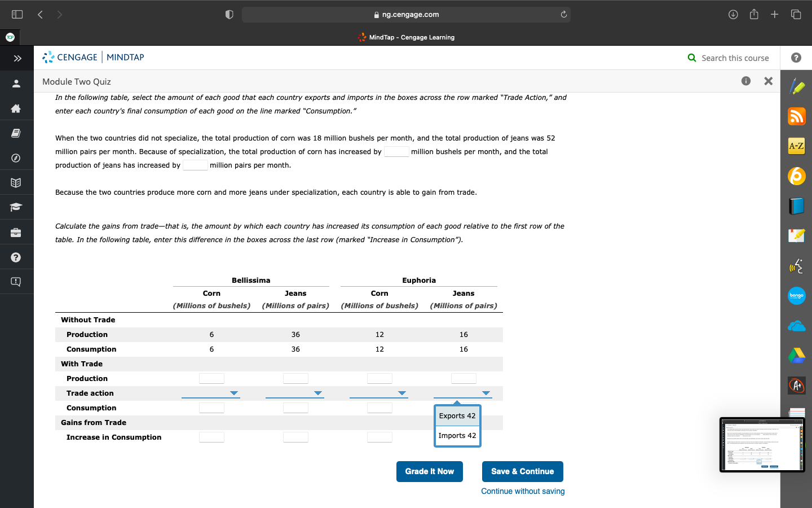Click Bellissima Jeans With Trade Consumption field

point(295,408)
